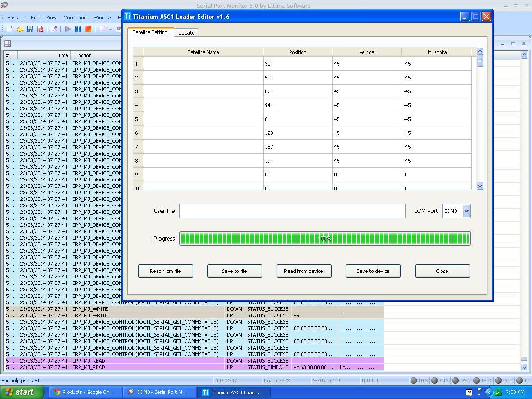Open the Edit menu
532x399 pixels.
(35, 18)
